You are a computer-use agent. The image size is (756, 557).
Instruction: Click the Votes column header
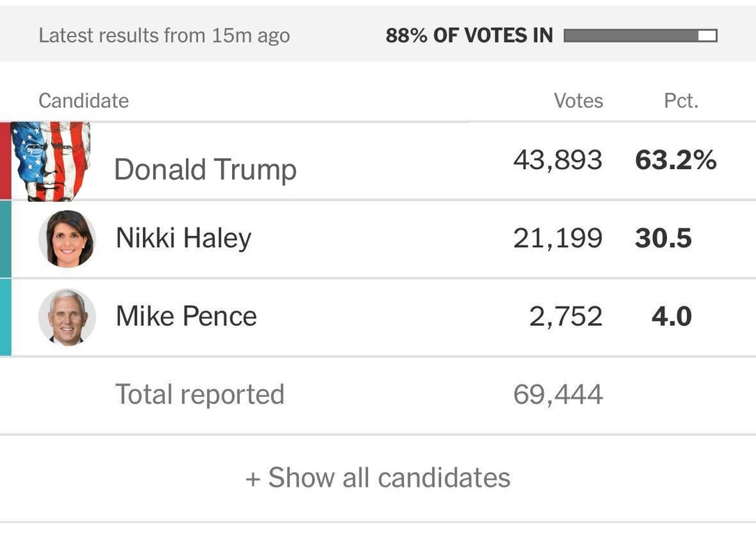pyautogui.click(x=578, y=101)
